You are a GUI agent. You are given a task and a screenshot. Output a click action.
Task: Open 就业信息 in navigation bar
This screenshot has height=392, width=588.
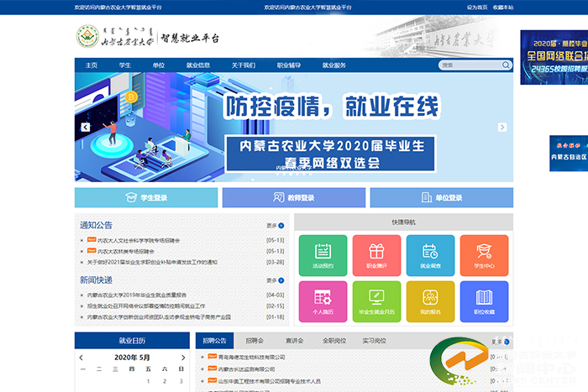[198, 65]
